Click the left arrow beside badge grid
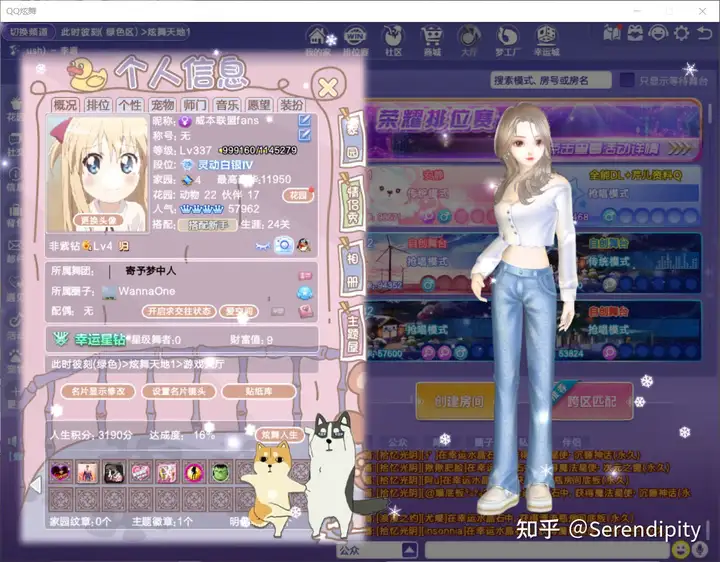 36,485
